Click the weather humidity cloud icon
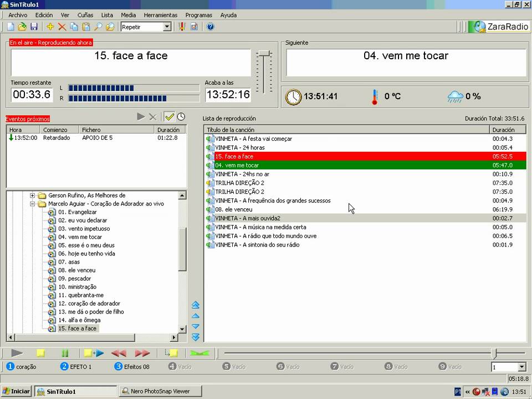 (456, 96)
